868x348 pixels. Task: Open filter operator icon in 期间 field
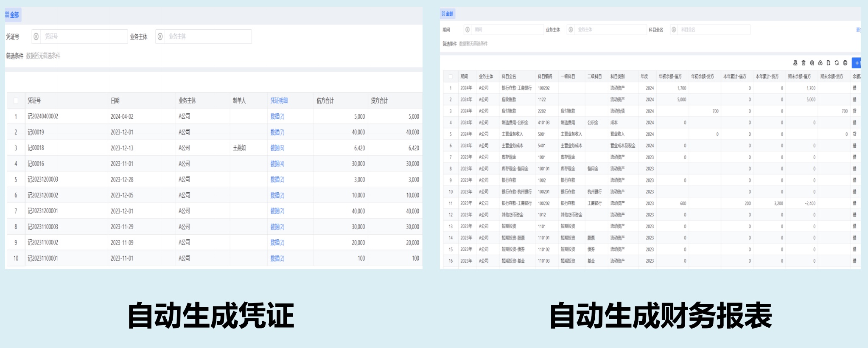click(x=468, y=30)
